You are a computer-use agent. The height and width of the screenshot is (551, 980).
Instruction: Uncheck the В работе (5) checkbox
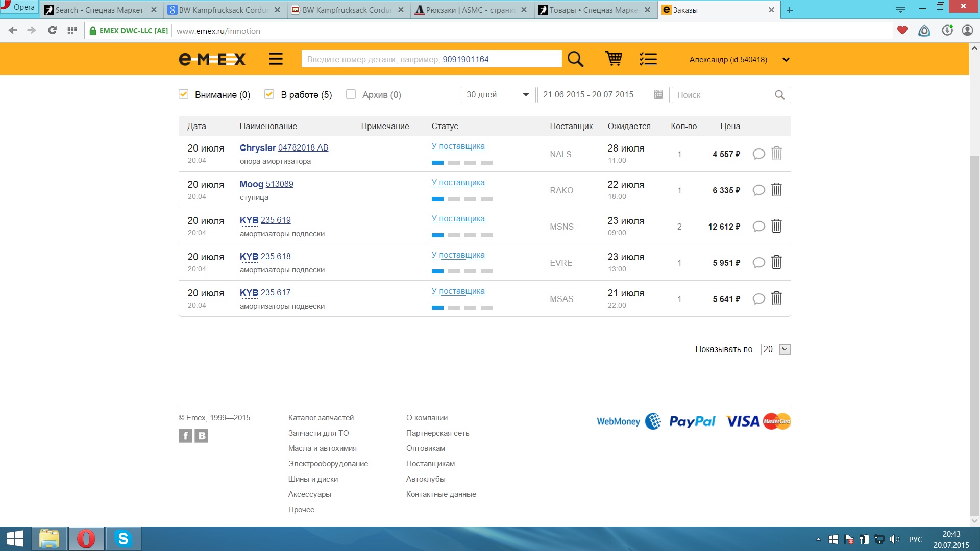tap(269, 94)
